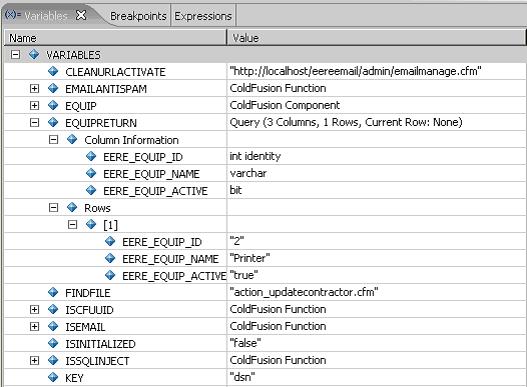This screenshot has height=387, width=527.
Task: Click the diamond icon beside CLEANURLACTIVATE
Action: 53,71
